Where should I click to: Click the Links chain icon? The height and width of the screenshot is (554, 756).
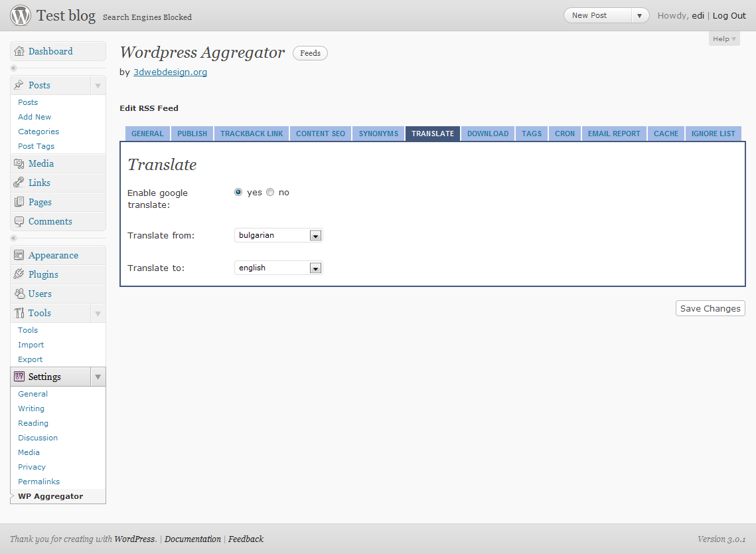click(19, 183)
